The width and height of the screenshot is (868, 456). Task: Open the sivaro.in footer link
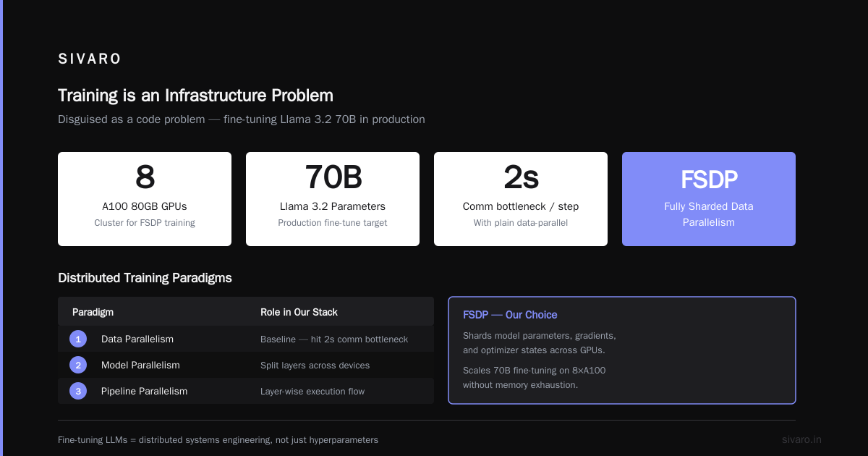point(801,439)
